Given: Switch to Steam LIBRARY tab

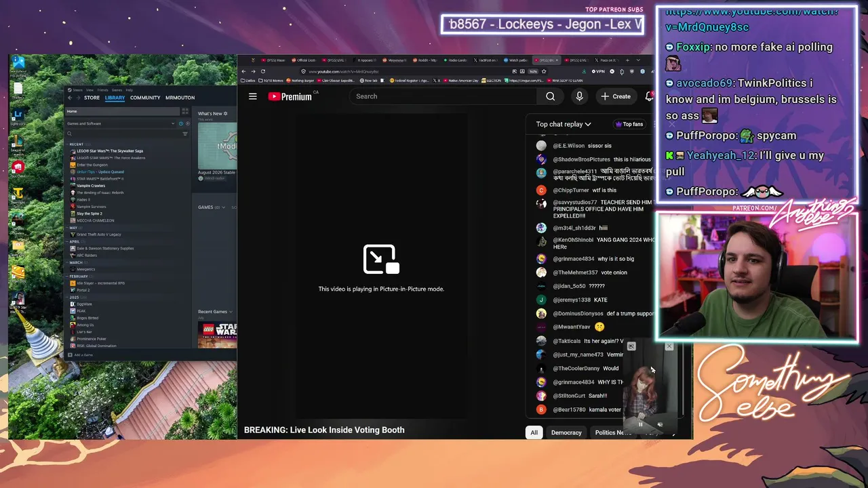Looking at the screenshot, I should [x=115, y=98].
